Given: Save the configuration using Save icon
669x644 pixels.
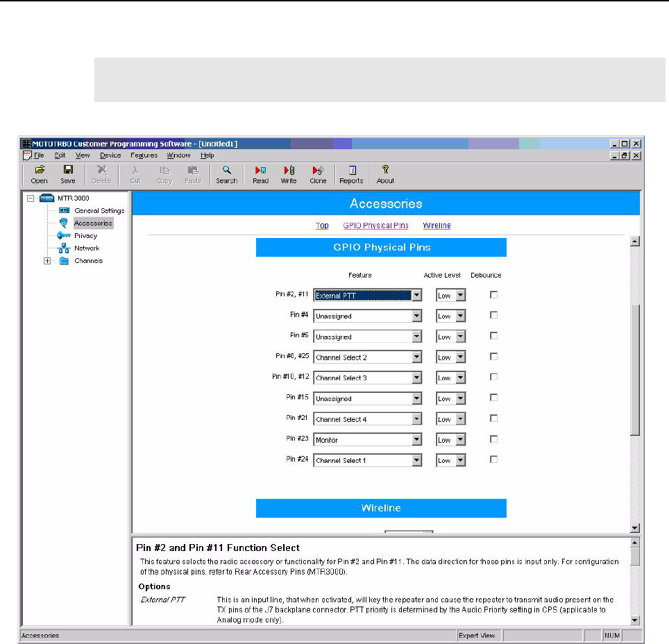Looking at the screenshot, I should pos(68,175).
